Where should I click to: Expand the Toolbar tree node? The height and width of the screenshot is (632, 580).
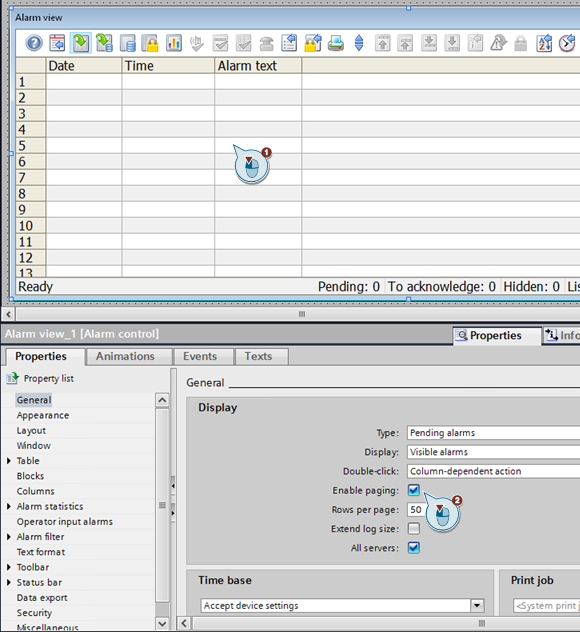coord(8,567)
